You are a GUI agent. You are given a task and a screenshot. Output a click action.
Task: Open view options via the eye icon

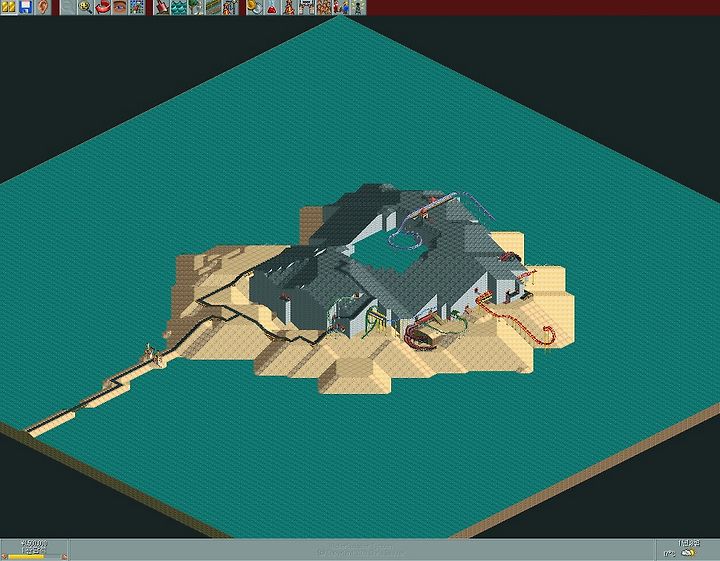(119, 7)
